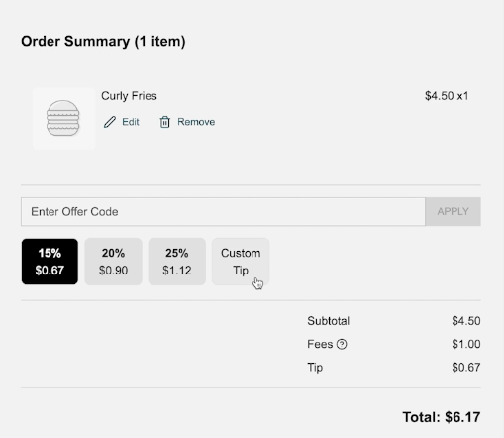Click the Subtotal amount $4.50
504x438 pixels.
coord(466,321)
